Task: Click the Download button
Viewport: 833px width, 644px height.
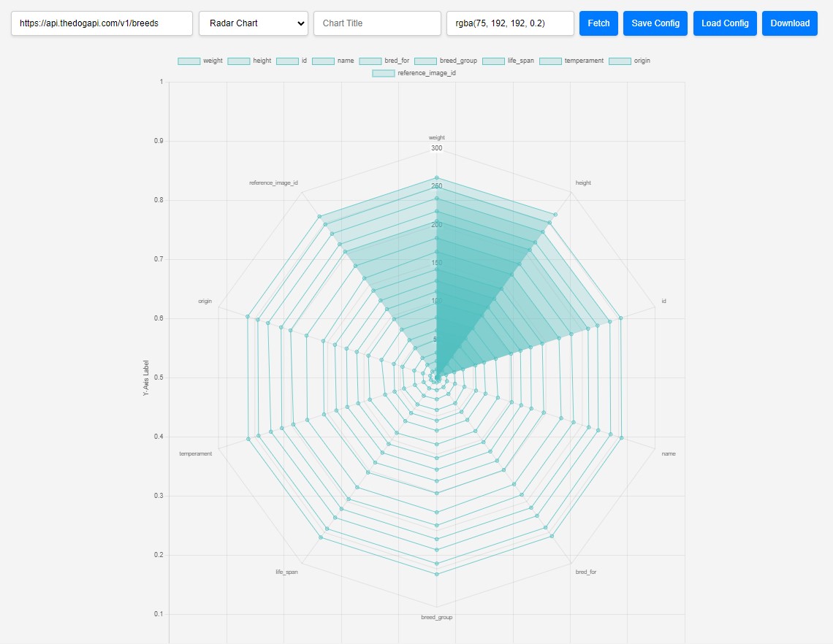Action: 790,23
